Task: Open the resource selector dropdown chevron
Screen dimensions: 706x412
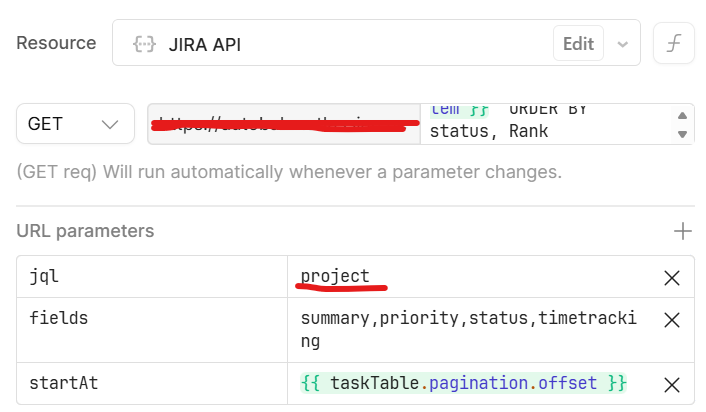Action: tap(622, 44)
